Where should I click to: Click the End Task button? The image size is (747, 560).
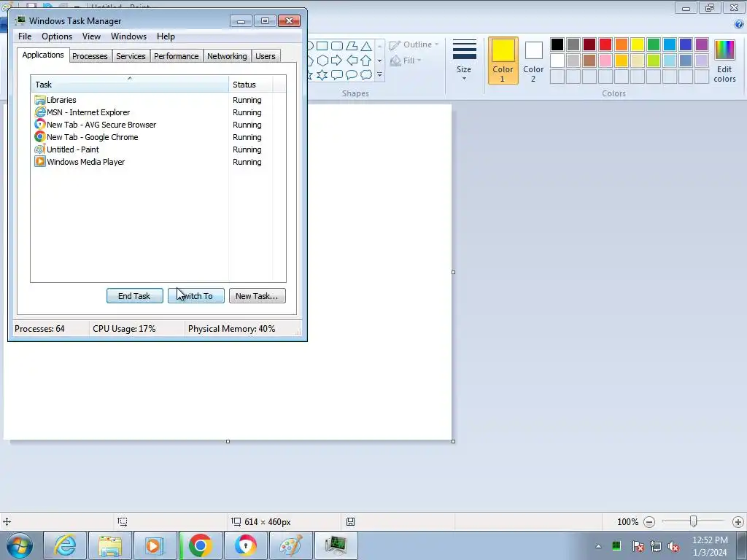[134, 296]
